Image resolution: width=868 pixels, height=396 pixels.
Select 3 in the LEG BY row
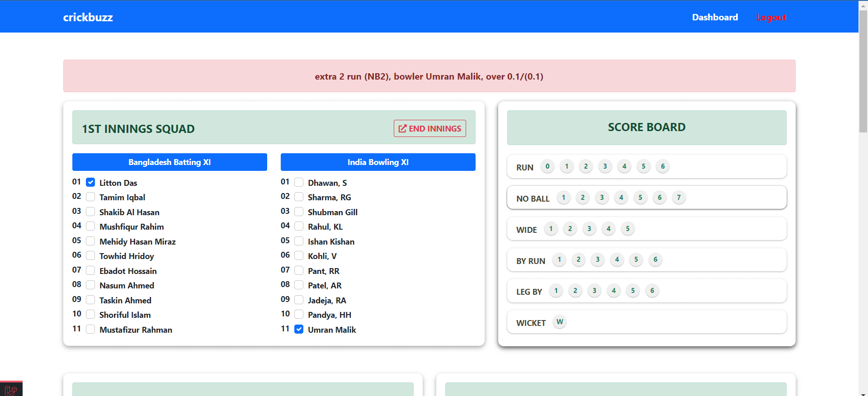click(594, 291)
